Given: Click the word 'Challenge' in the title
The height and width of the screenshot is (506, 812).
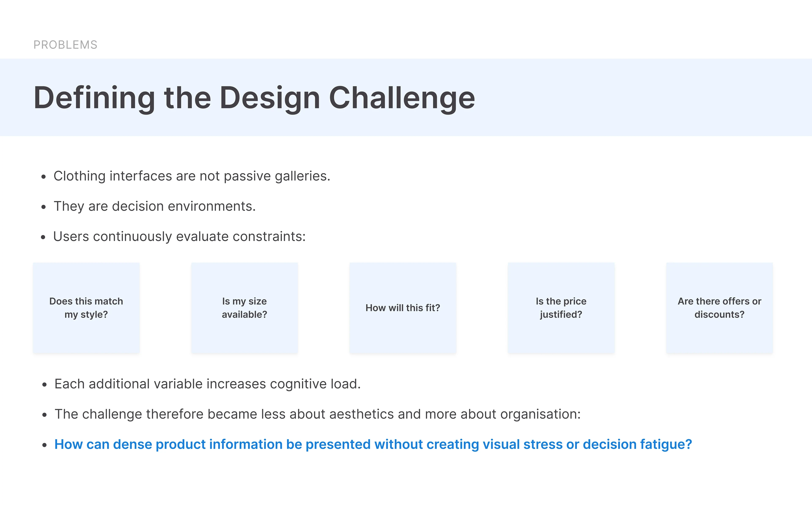Looking at the screenshot, I should tap(402, 98).
